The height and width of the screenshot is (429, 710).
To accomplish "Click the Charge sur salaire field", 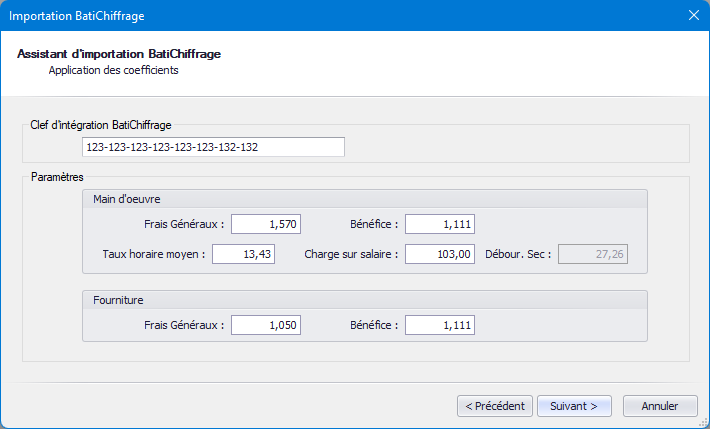I will (440, 254).
